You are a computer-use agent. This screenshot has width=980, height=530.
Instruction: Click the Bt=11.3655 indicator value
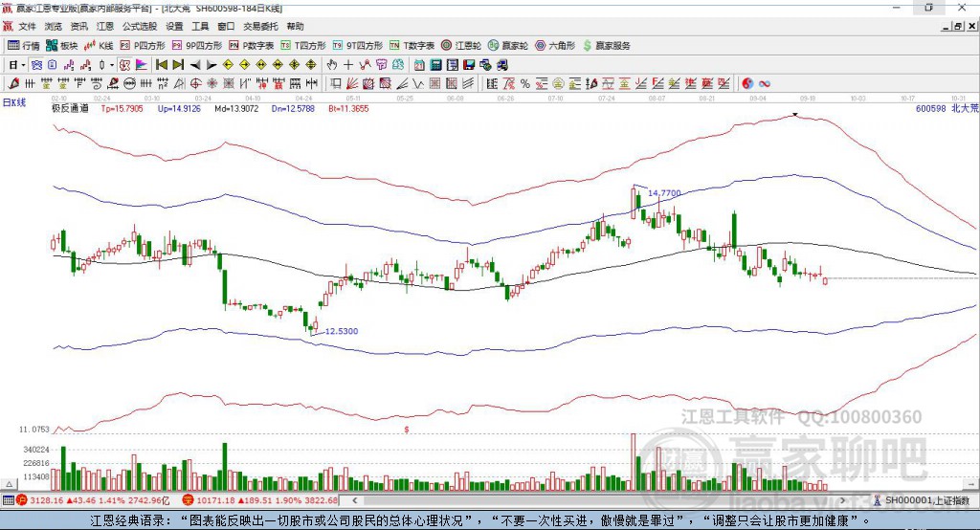[348, 108]
